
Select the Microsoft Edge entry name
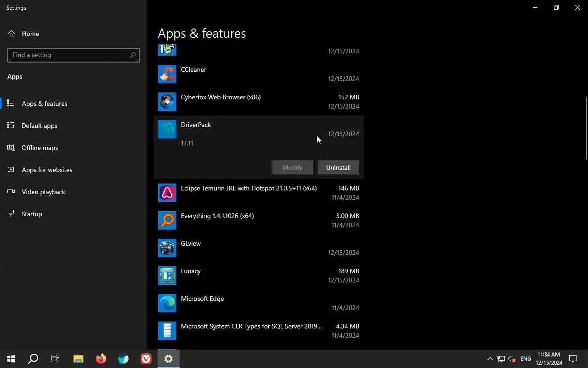coord(203,299)
